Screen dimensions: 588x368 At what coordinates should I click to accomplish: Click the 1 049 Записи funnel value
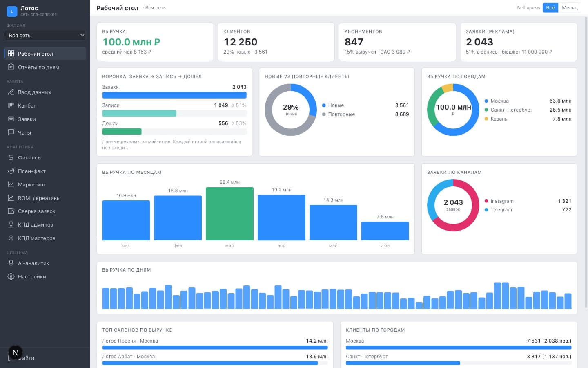[221, 105]
